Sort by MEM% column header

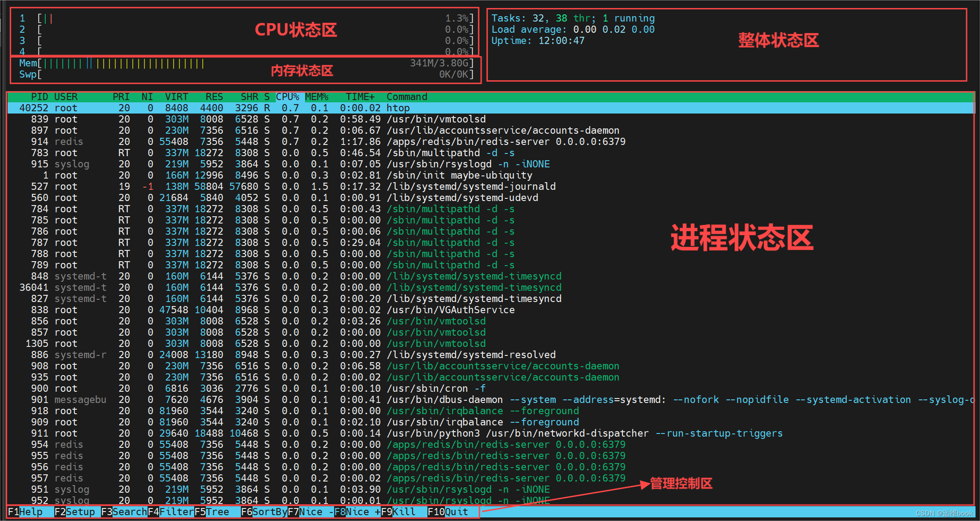[x=317, y=97]
